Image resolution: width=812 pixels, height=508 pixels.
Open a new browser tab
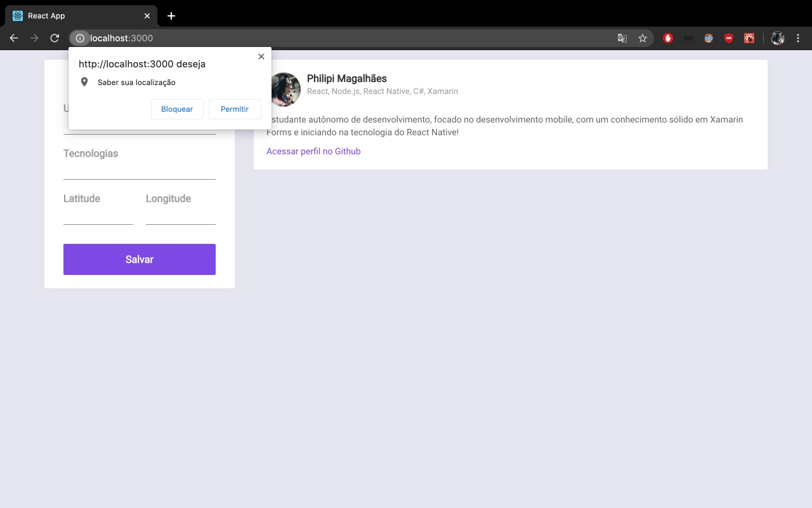click(x=171, y=16)
